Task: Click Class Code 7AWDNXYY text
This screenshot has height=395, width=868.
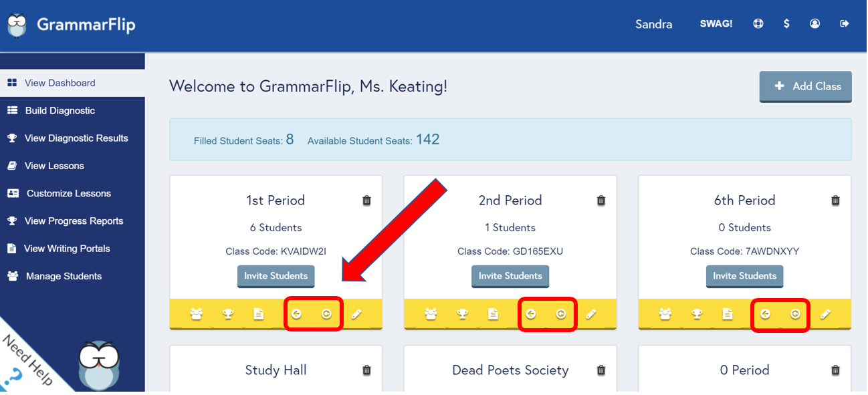Action: point(744,251)
